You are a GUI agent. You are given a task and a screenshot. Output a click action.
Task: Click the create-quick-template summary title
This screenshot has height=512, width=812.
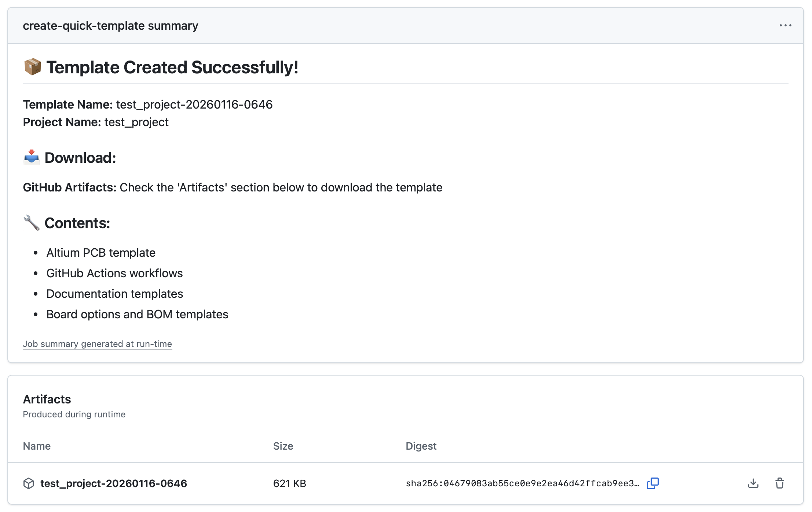(110, 25)
